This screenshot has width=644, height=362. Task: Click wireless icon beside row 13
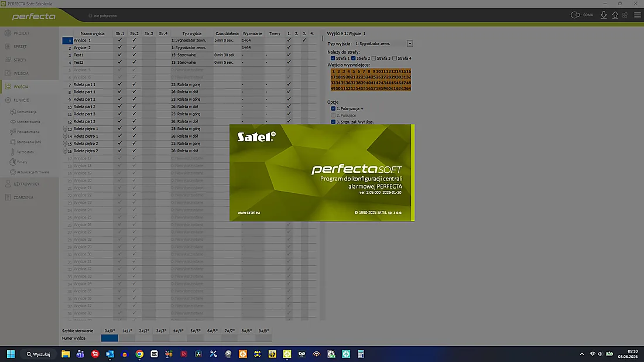65,129
